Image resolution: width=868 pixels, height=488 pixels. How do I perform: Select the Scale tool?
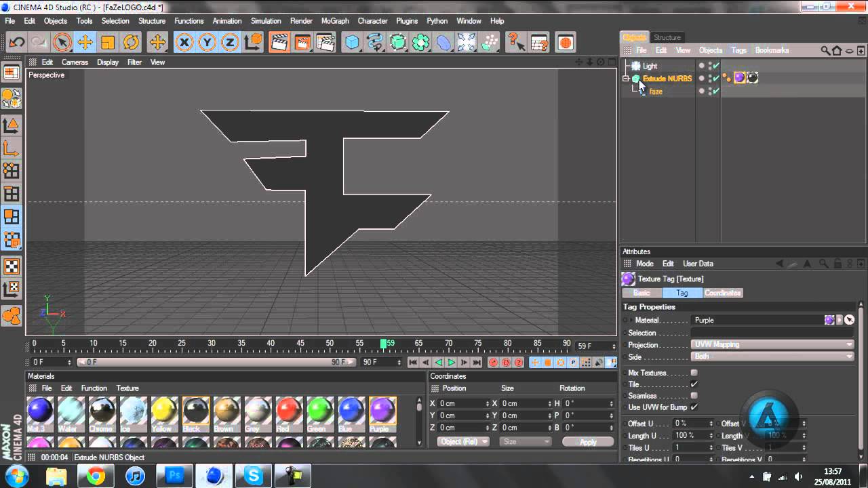[x=108, y=43]
